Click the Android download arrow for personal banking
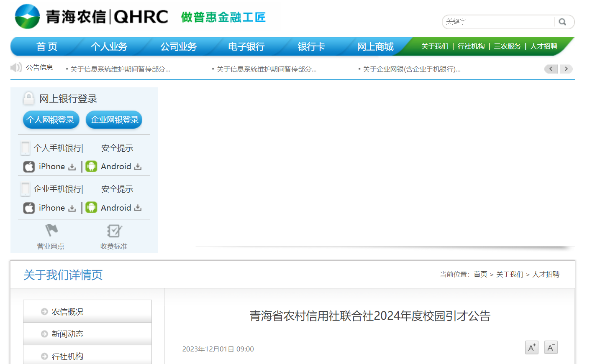Image resolution: width=600 pixels, height=364 pixels. pos(138,167)
